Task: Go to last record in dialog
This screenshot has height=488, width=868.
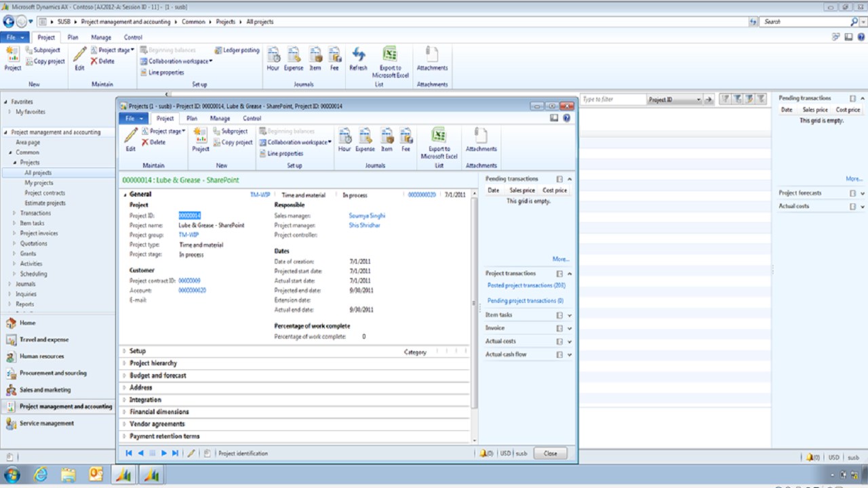Action: [x=175, y=453]
